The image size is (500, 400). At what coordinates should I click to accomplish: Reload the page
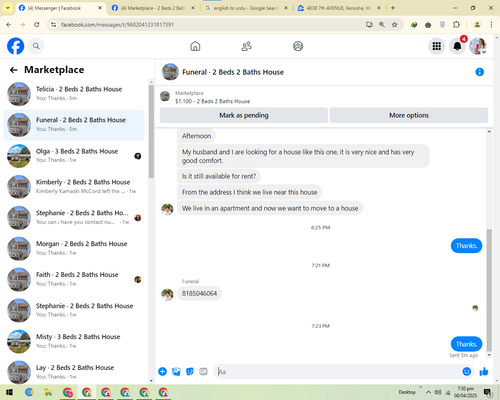(37, 24)
